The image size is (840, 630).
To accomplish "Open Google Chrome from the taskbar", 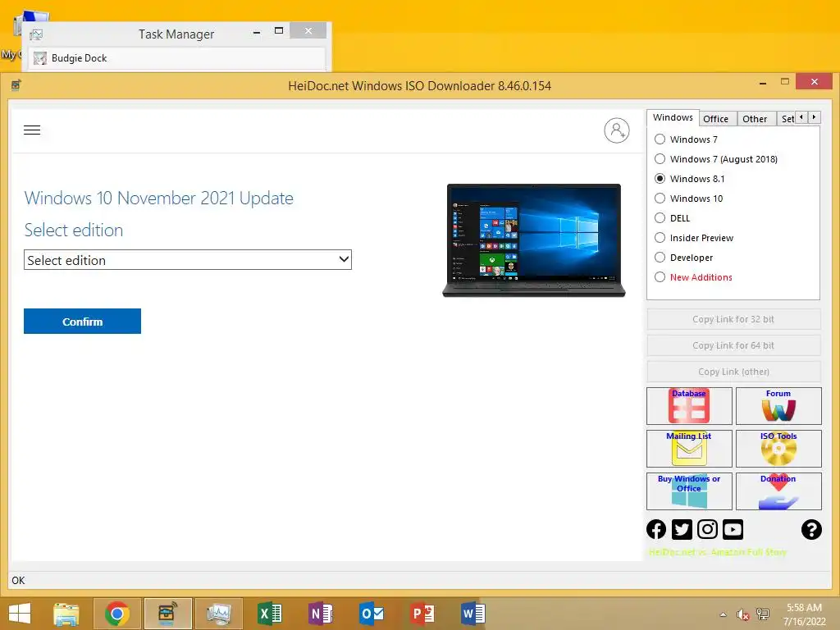I will [x=117, y=614].
